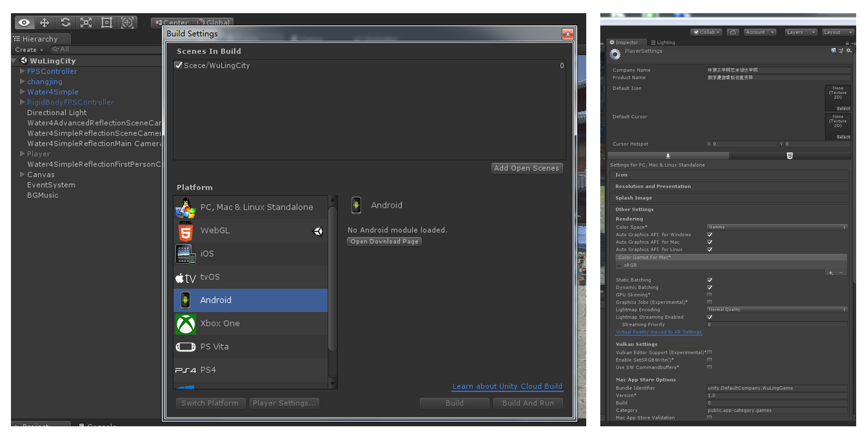
Task: Select the Move tool in Unity toolbar
Action: (45, 22)
